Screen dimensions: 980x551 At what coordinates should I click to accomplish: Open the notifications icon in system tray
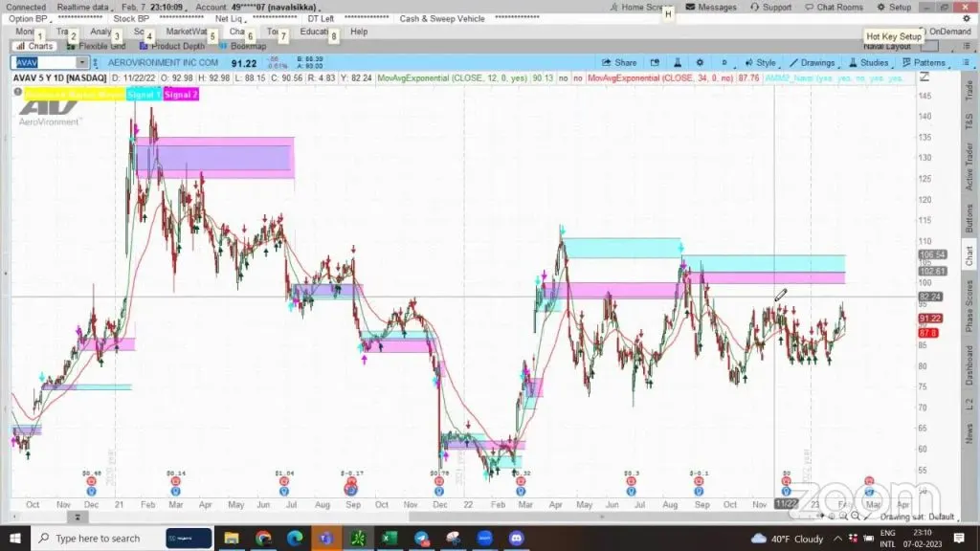pos(959,538)
